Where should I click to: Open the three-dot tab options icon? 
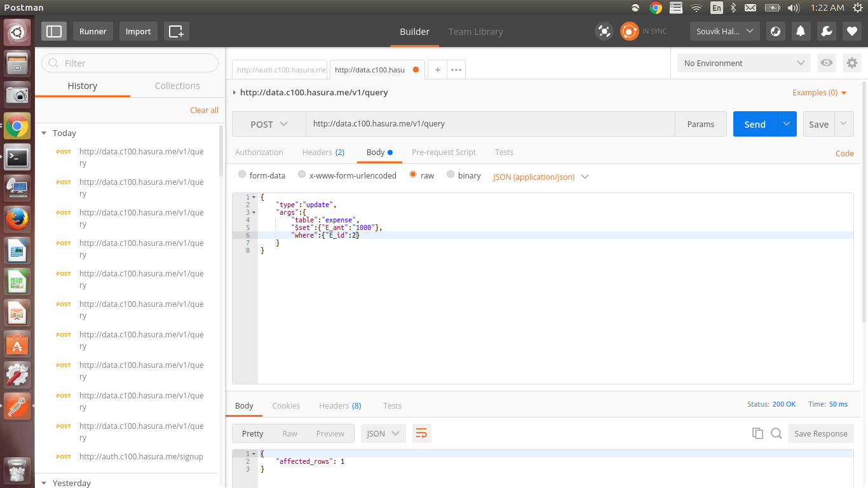pos(456,69)
